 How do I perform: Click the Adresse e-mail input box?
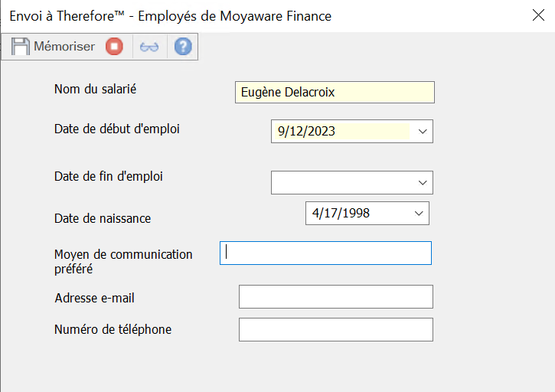point(336,297)
